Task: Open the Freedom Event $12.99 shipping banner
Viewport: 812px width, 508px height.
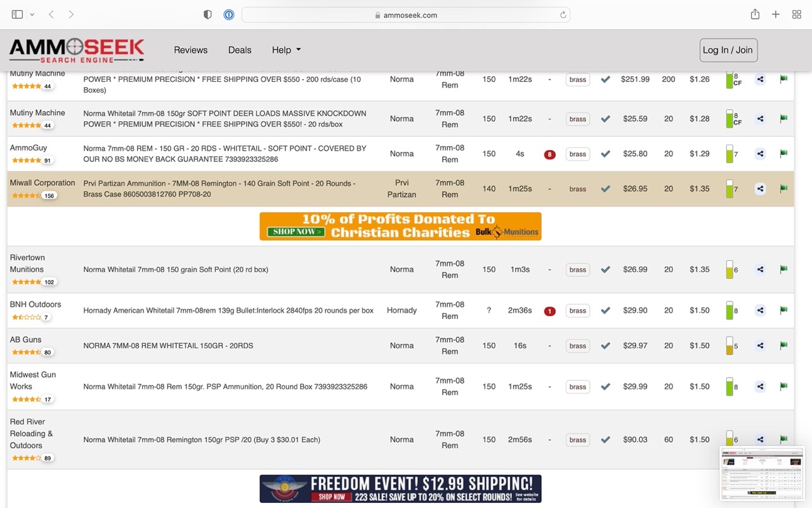Action: (x=400, y=489)
